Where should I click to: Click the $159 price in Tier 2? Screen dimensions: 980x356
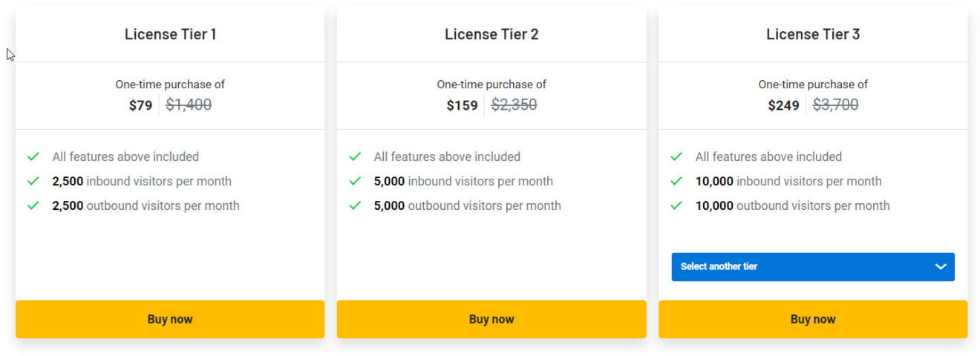pyautogui.click(x=462, y=105)
